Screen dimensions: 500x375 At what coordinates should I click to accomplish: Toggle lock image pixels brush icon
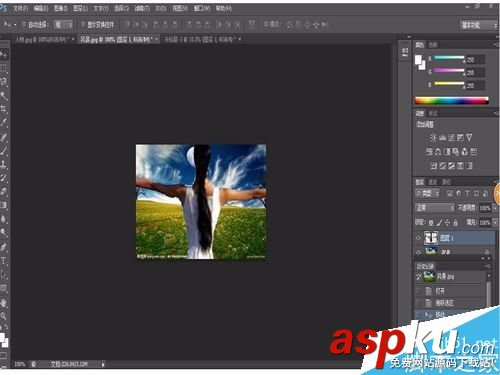pyautogui.click(x=439, y=222)
